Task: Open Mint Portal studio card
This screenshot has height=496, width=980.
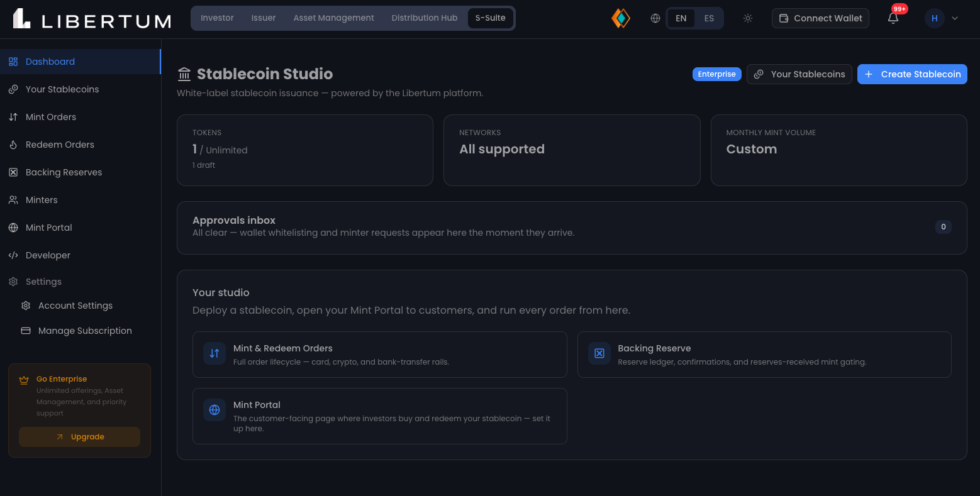Action: coord(379,416)
